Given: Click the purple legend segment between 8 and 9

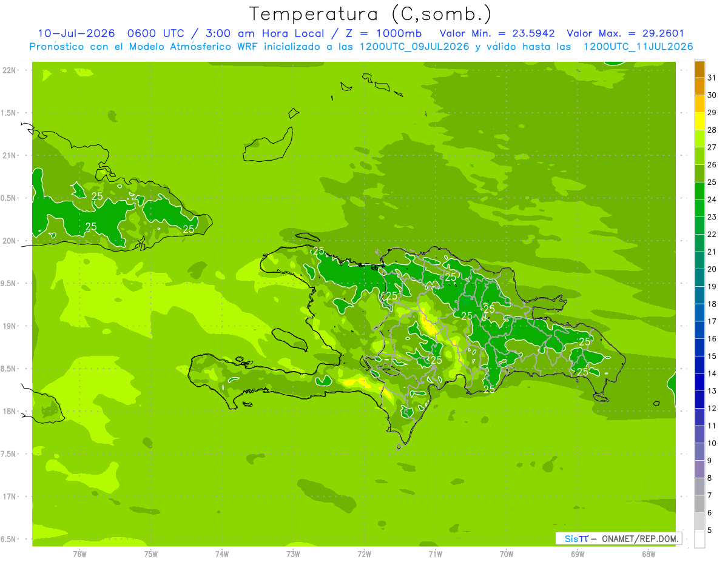Looking at the screenshot, I should pos(699,469).
